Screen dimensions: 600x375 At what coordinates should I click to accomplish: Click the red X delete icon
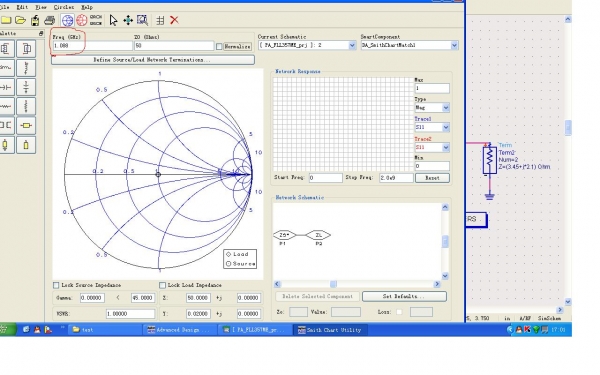point(174,20)
